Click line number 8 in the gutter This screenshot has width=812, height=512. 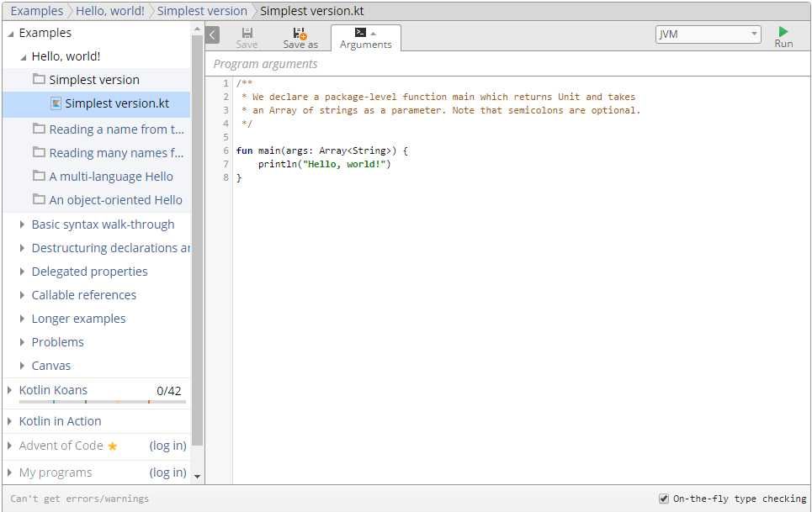(226, 177)
